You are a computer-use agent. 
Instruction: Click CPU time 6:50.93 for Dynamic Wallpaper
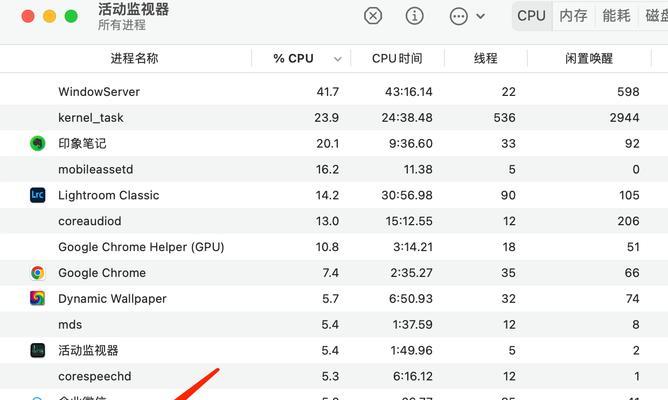click(x=411, y=299)
